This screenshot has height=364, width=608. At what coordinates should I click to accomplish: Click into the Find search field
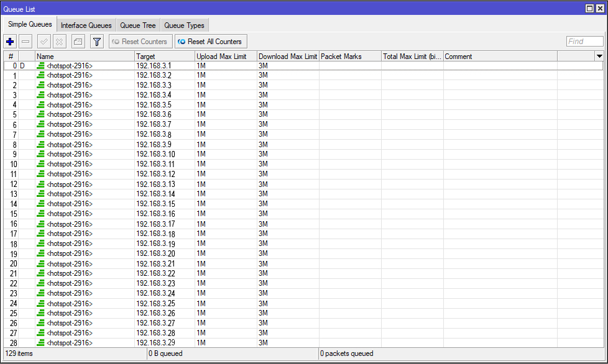(584, 42)
